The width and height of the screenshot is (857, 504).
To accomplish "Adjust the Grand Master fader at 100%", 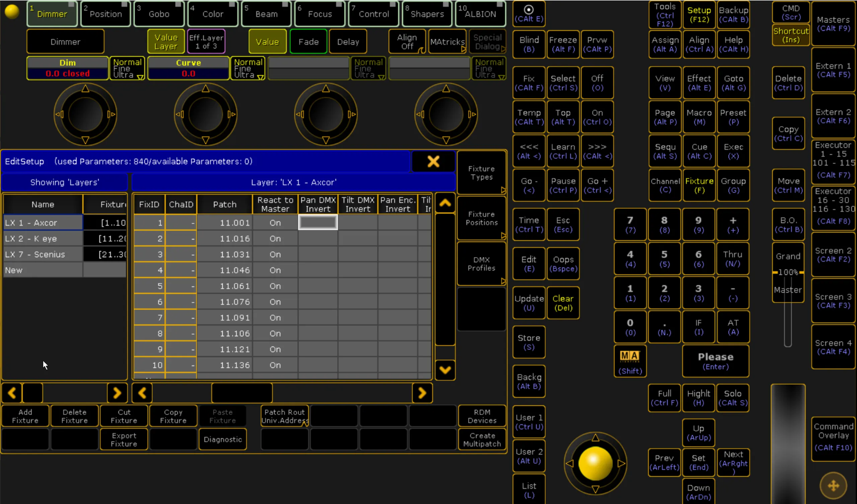I will pyautogui.click(x=788, y=272).
